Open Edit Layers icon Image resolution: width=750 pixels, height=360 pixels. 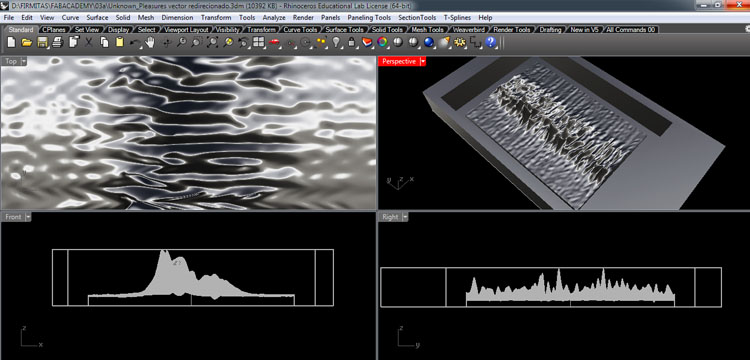point(367,43)
